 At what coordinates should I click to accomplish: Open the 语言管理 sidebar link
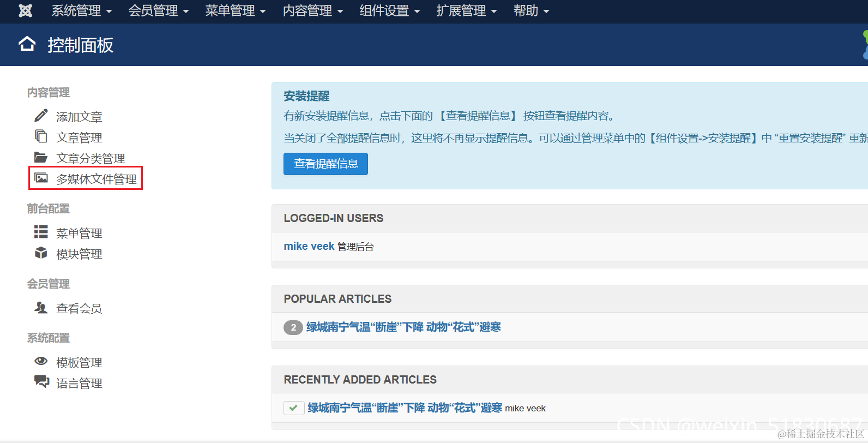pos(79,383)
